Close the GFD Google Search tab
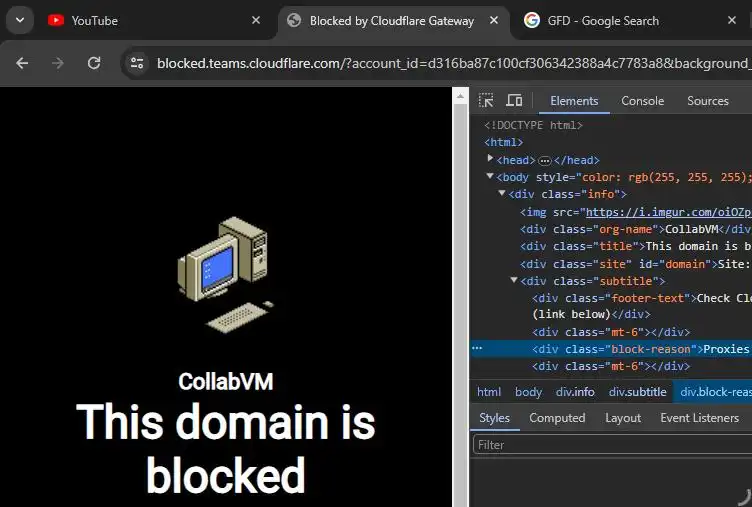Screen dimensions: 752x507 point(731,20)
